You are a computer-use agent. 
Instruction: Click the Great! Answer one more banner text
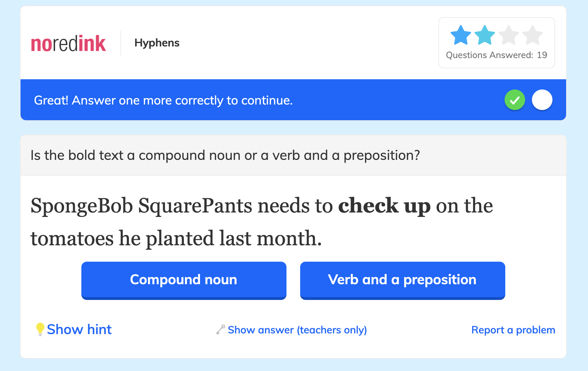point(163,100)
